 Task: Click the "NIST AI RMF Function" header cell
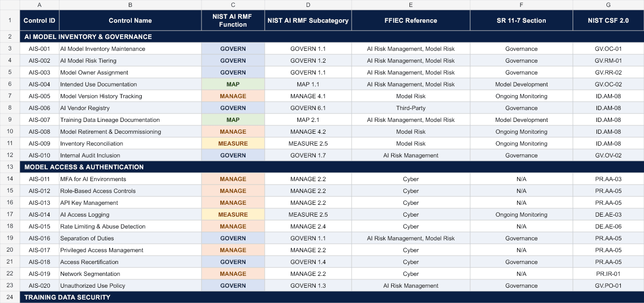233,20
